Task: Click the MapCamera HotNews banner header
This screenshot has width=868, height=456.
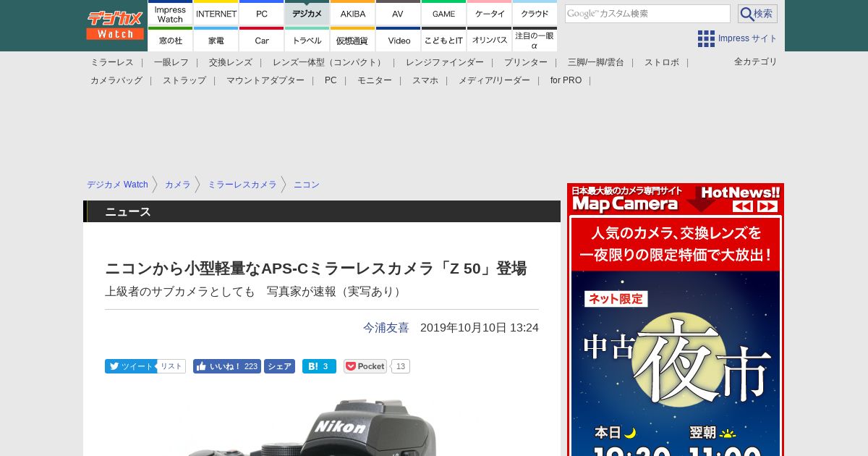Action: [676, 199]
